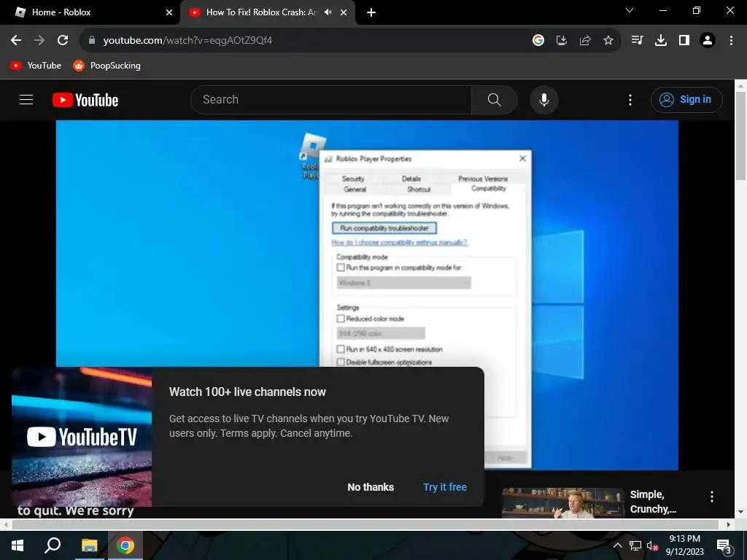Click the site lock icon beside the URL
Viewport: 747px width, 560px height.
92,41
